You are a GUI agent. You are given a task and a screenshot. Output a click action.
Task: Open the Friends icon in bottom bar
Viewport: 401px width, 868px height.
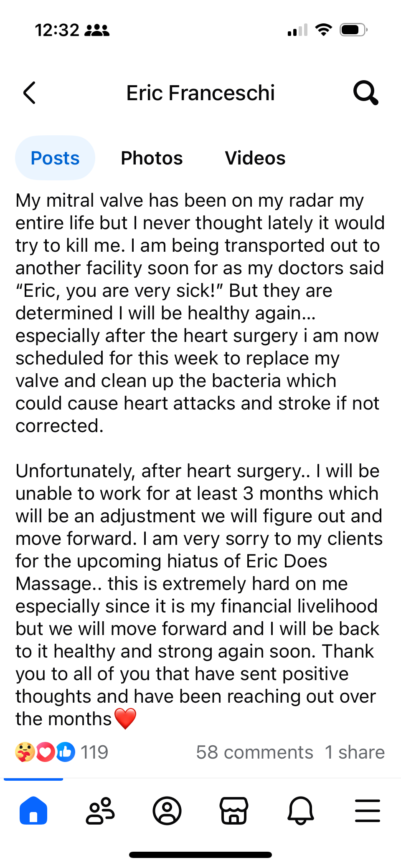coord(100,810)
